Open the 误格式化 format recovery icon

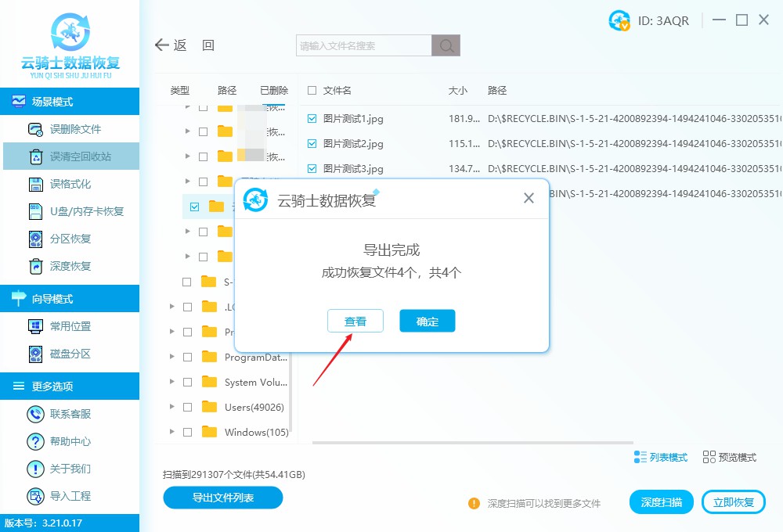pos(35,184)
